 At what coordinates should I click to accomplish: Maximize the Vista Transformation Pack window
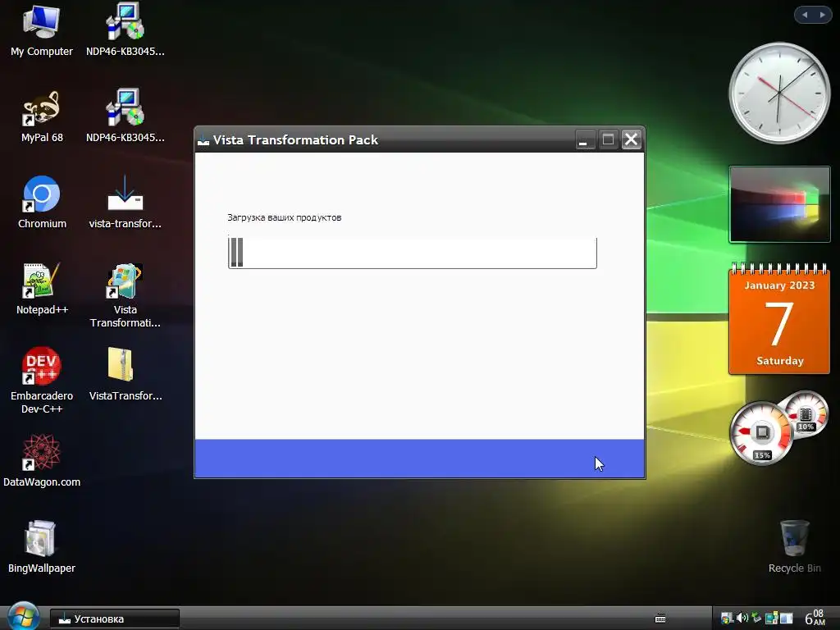(x=608, y=139)
